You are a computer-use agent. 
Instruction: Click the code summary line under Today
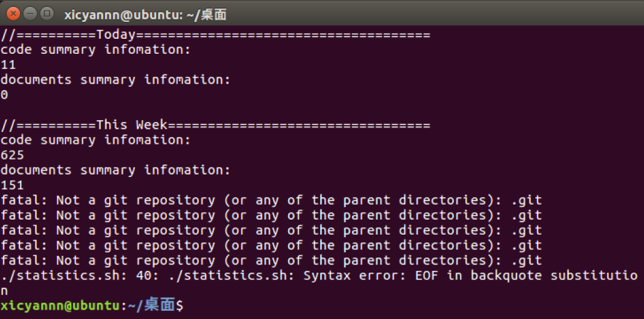point(96,50)
